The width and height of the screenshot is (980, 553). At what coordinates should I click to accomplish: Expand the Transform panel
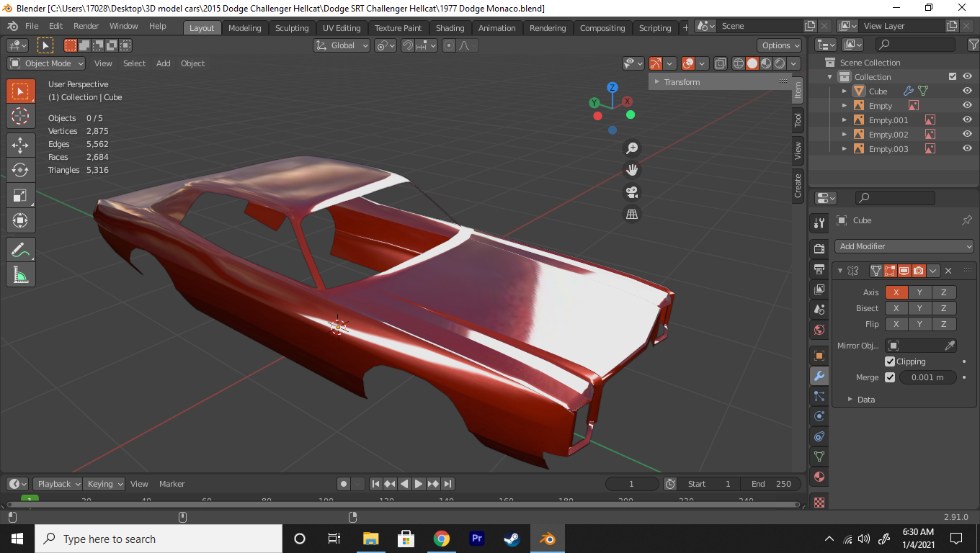[682, 82]
